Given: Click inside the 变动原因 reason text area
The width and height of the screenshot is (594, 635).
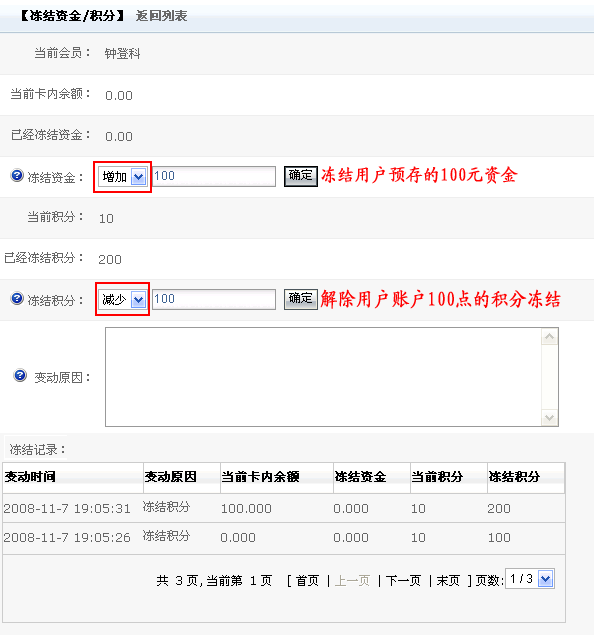Looking at the screenshot, I should click(323, 377).
